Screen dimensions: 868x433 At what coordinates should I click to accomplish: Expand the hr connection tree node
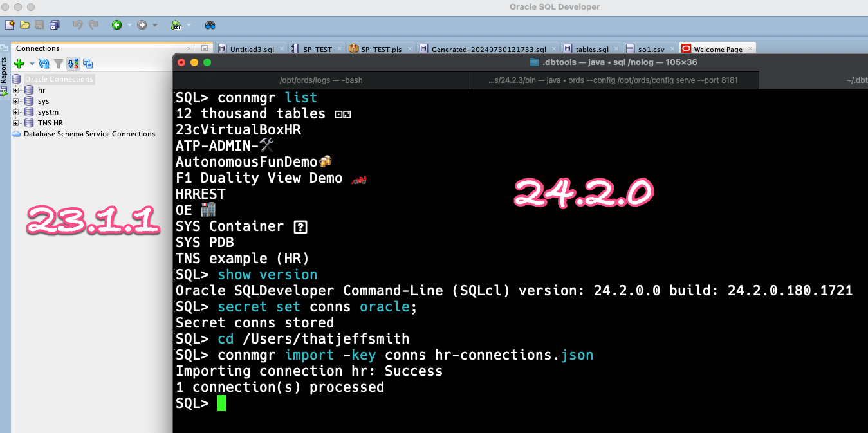click(16, 90)
